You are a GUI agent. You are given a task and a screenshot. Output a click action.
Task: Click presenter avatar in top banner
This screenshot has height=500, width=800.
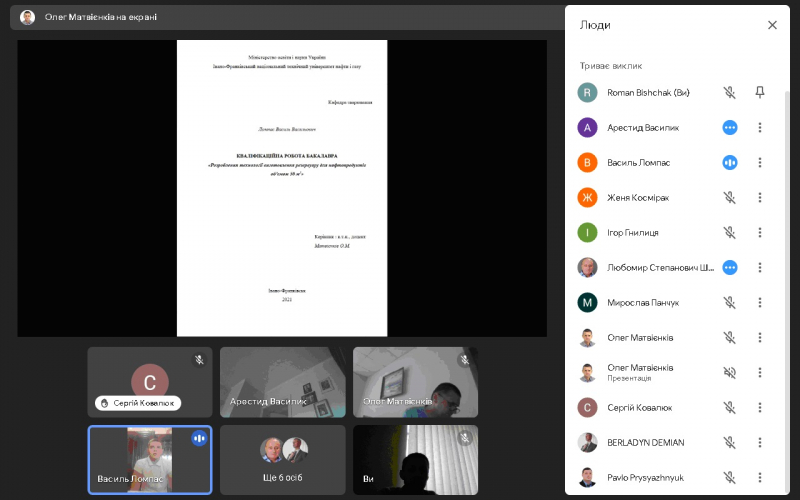pyautogui.click(x=27, y=17)
